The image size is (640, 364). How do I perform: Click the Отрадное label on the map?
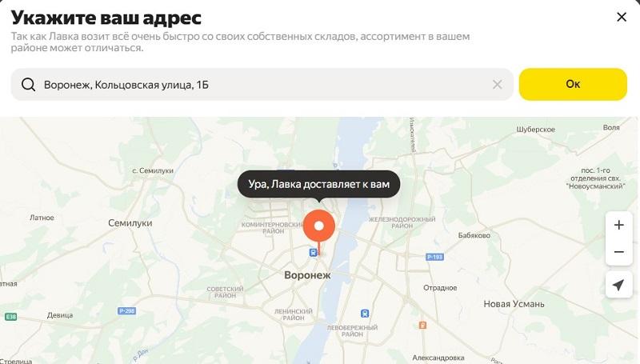click(440, 288)
